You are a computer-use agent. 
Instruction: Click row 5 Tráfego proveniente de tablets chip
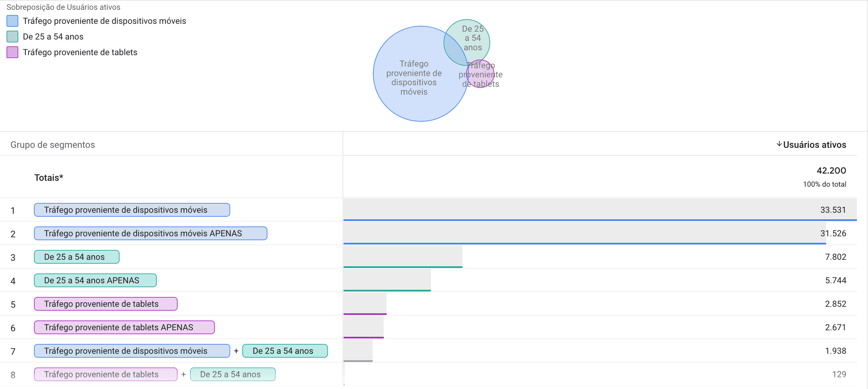pos(105,304)
